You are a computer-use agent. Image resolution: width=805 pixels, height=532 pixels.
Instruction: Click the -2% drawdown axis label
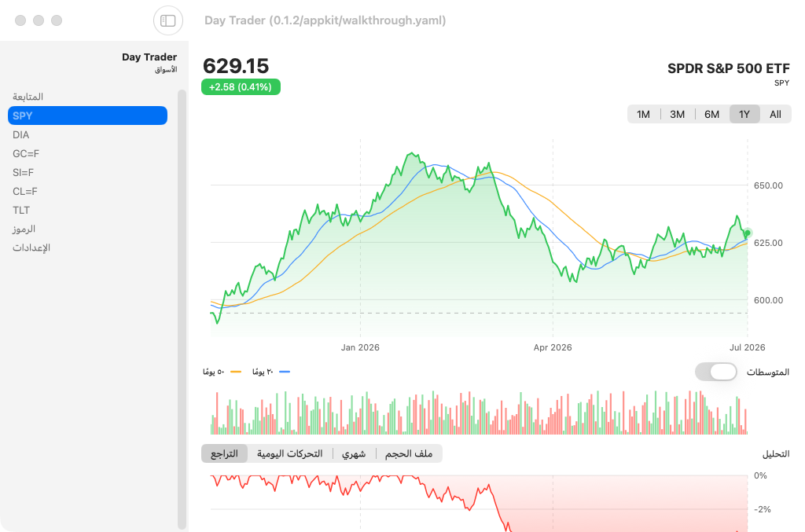(x=762, y=509)
